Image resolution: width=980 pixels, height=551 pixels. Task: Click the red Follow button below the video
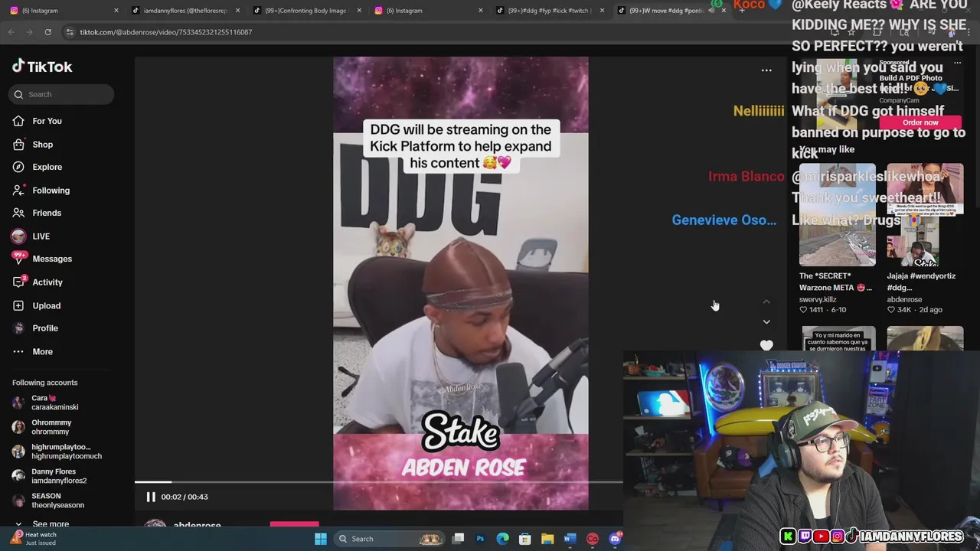click(294, 523)
